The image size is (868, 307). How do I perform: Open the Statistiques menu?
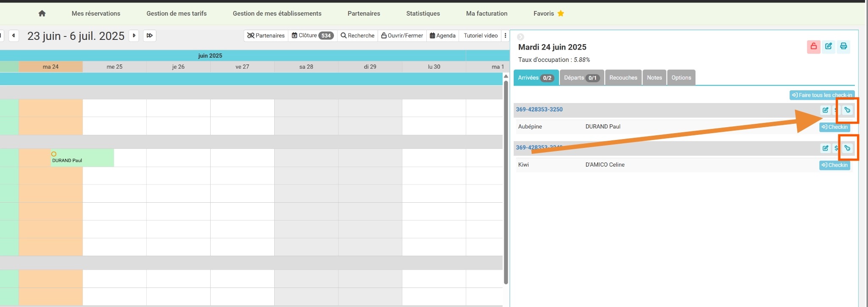423,14
